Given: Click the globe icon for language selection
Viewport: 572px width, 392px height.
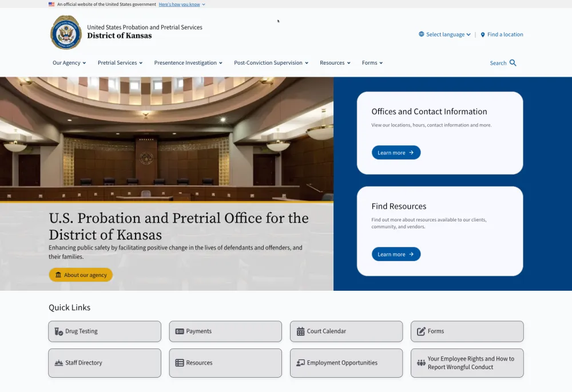Looking at the screenshot, I should tap(422, 34).
